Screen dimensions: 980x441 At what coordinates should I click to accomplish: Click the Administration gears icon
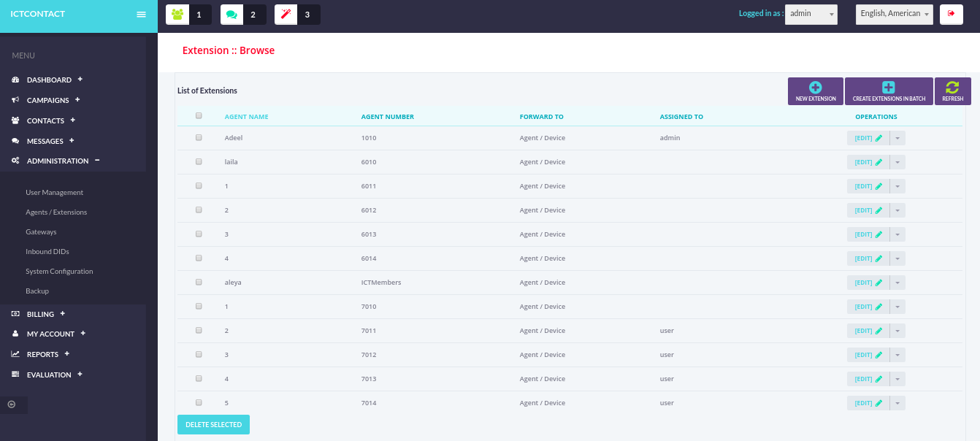pyautogui.click(x=15, y=161)
